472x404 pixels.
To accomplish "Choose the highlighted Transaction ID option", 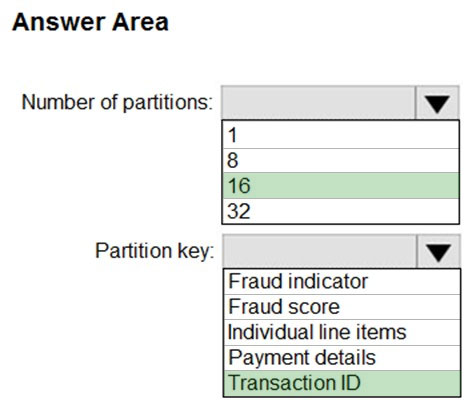I will [342, 383].
